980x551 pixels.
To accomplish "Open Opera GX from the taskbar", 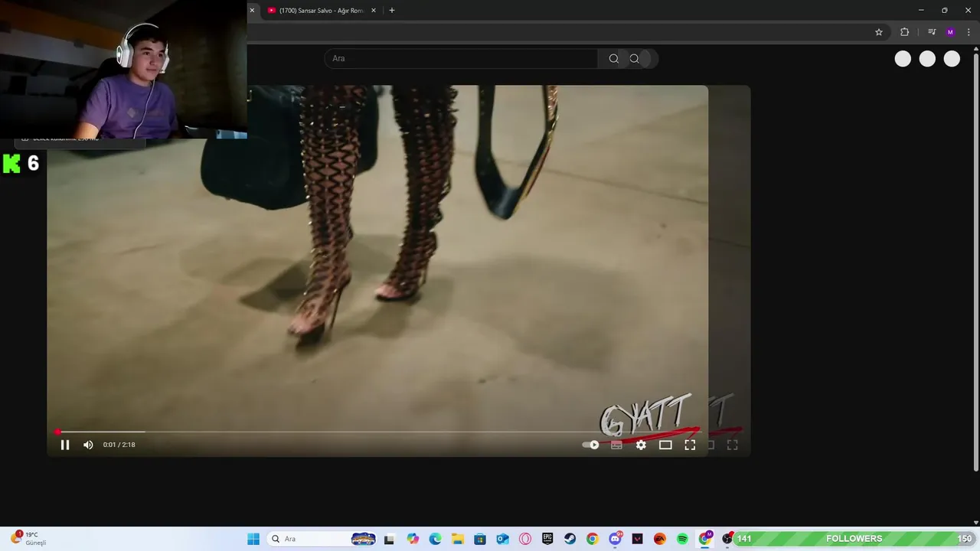I will click(x=524, y=539).
